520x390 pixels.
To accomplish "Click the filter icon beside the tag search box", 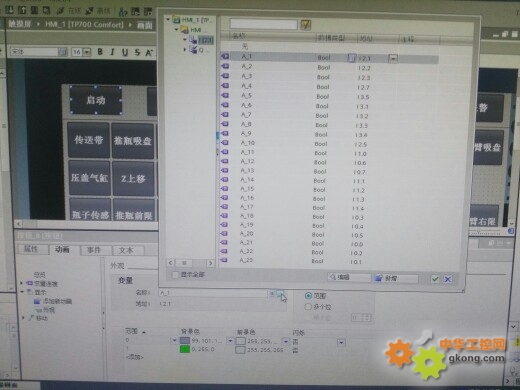I will (x=305, y=25).
